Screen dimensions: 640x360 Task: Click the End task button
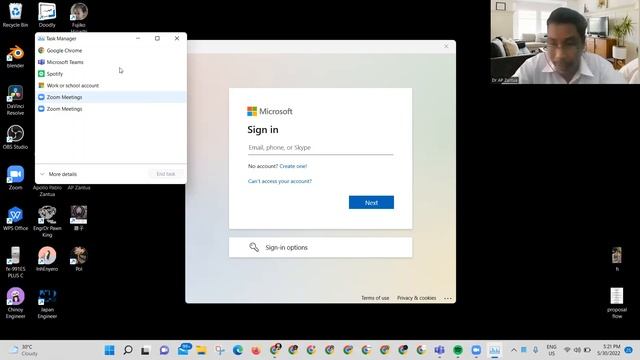click(166, 174)
